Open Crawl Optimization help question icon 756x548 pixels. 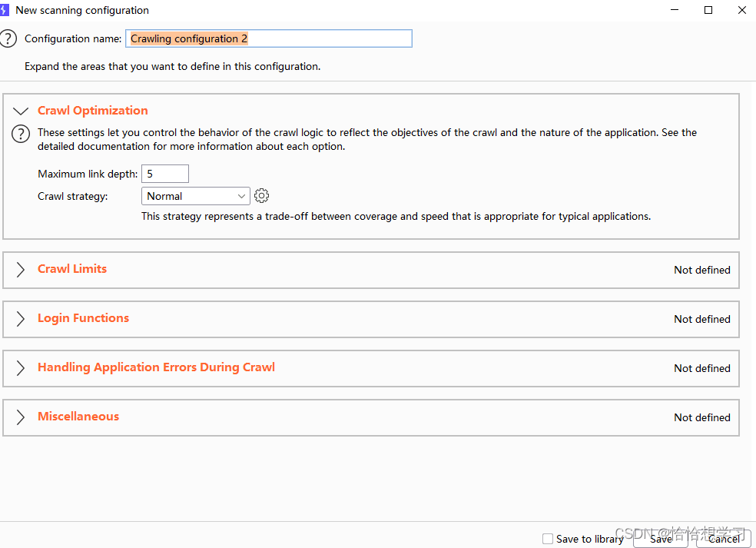coord(21,134)
